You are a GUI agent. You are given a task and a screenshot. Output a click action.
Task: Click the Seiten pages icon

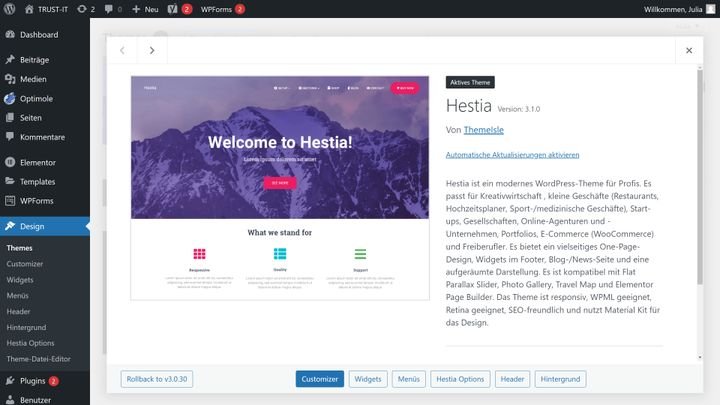(10, 118)
